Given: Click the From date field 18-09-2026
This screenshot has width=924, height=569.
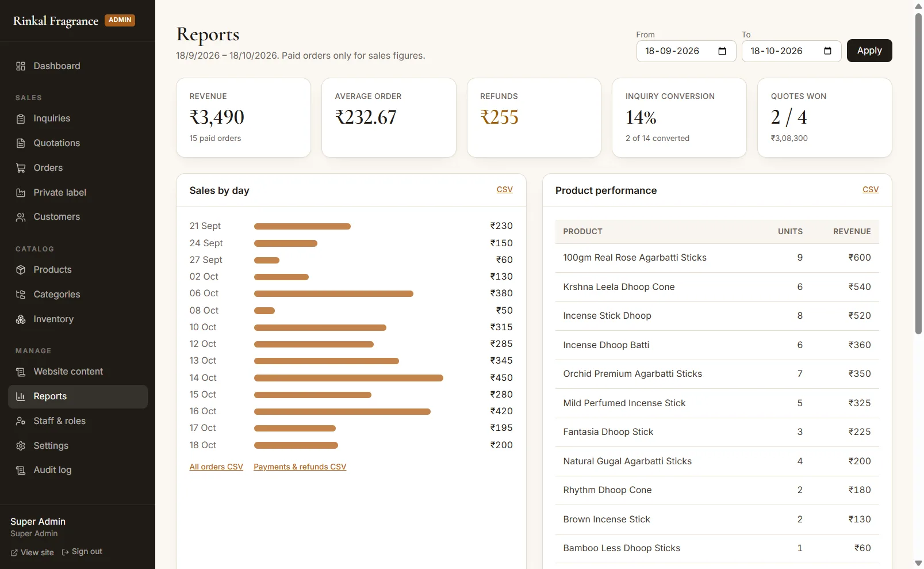Looking at the screenshot, I should (x=686, y=51).
